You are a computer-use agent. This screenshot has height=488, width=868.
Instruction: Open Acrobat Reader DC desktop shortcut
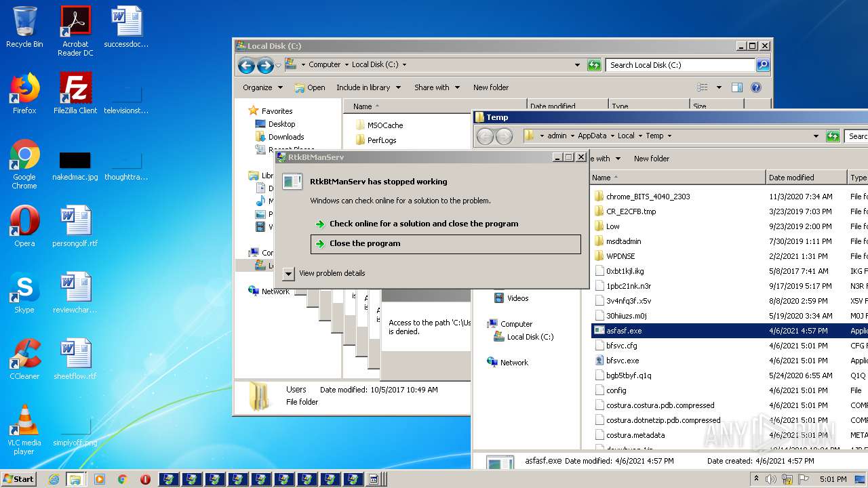coord(75,31)
